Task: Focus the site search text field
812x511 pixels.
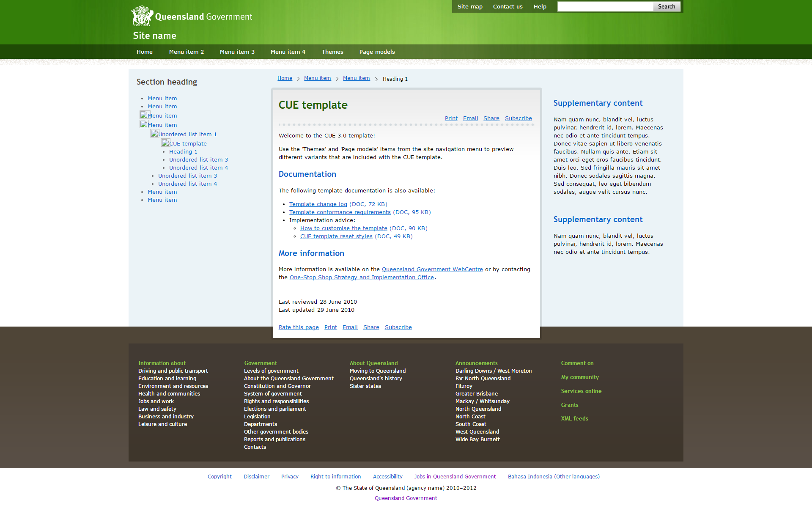Action: pos(605,6)
